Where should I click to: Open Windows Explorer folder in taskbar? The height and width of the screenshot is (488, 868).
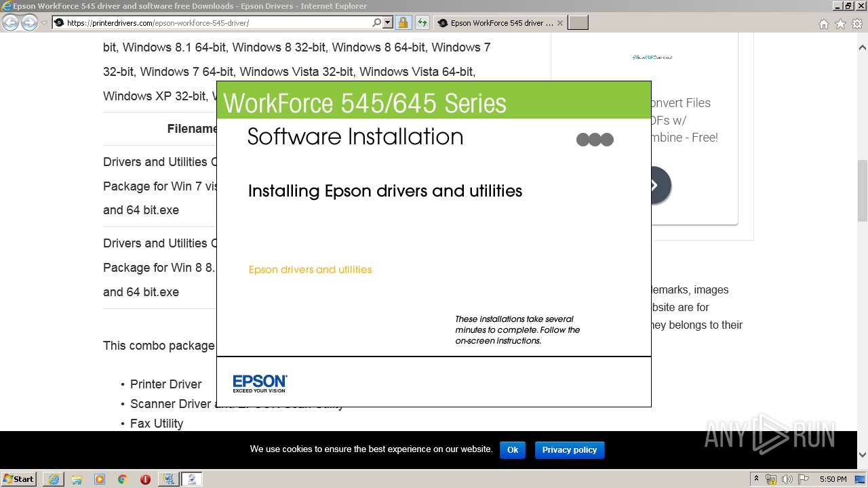click(77, 479)
